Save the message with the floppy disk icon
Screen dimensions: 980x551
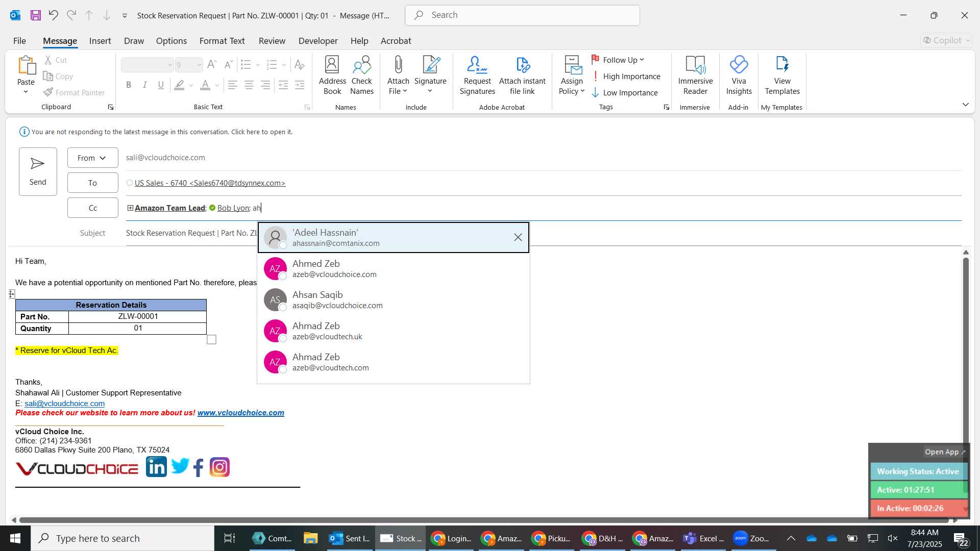(35, 15)
